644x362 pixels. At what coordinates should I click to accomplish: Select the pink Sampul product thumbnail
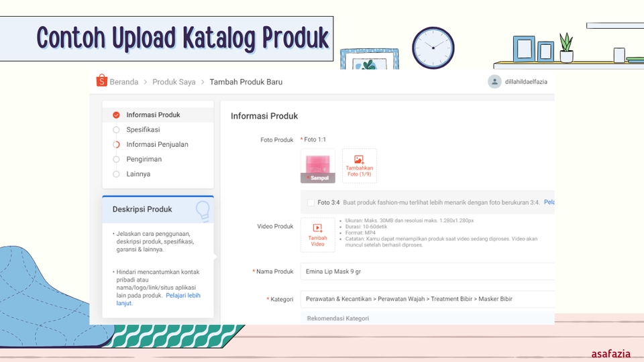pos(318,166)
